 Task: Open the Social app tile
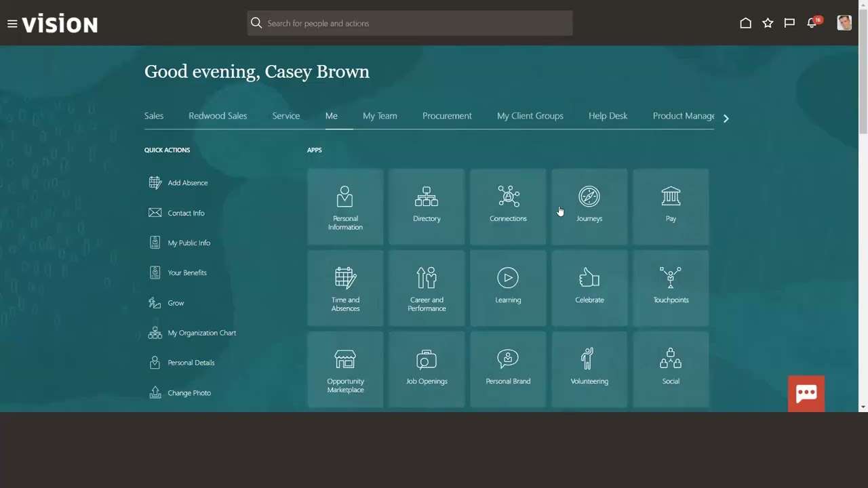(x=671, y=369)
